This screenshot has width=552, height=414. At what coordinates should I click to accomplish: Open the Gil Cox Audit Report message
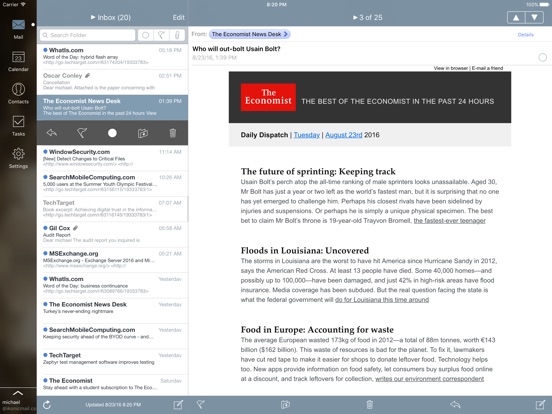113,234
